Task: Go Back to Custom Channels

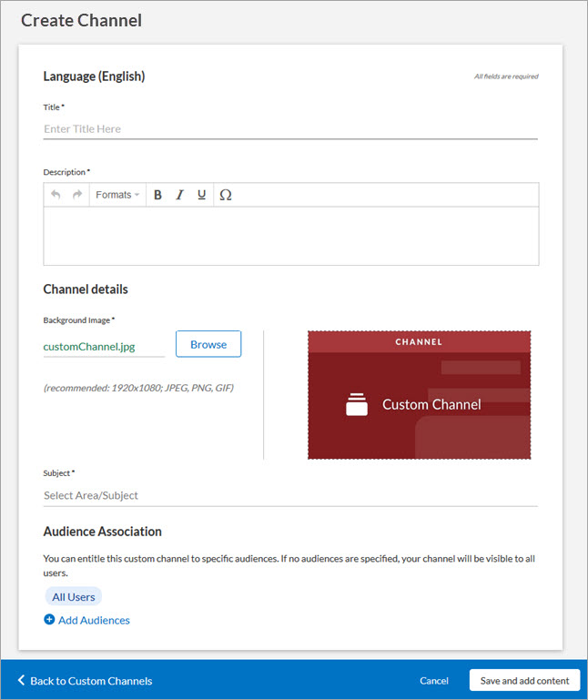Action: click(x=91, y=681)
